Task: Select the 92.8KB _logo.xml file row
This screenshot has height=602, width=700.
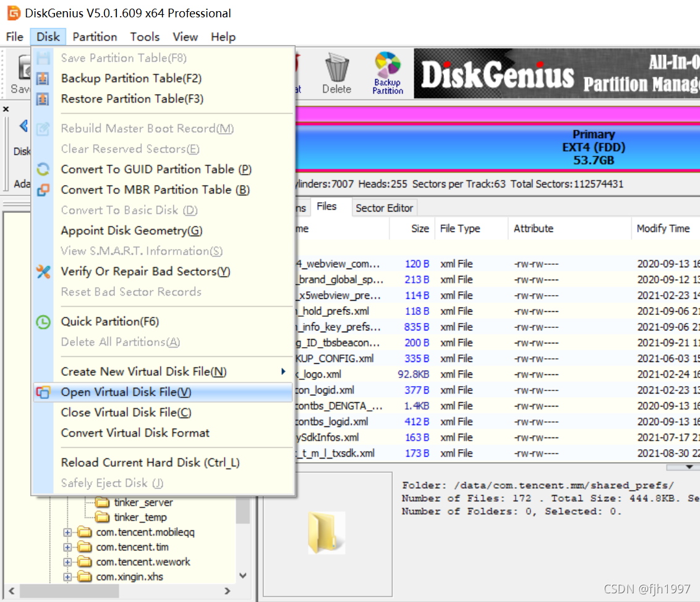Action: click(x=498, y=374)
